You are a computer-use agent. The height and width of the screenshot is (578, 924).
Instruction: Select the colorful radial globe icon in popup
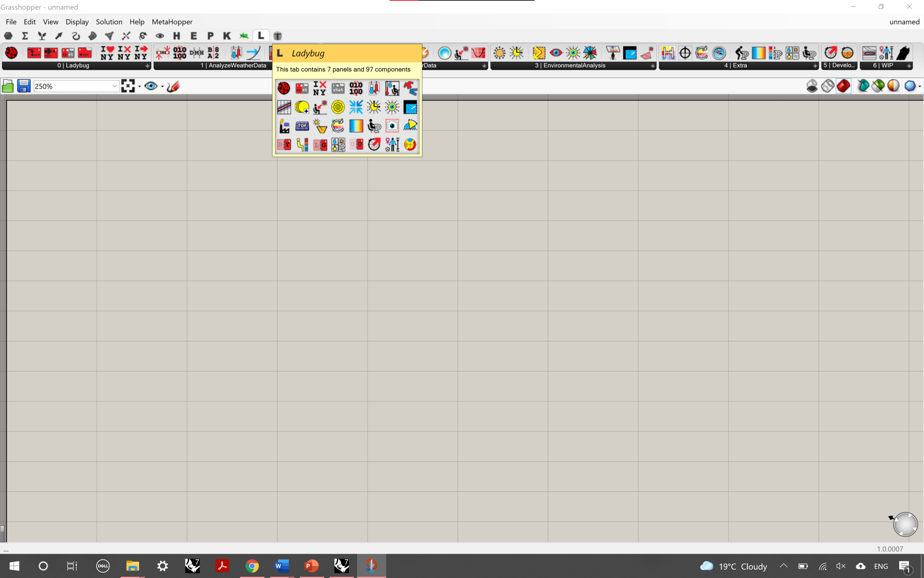tap(410, 145)
